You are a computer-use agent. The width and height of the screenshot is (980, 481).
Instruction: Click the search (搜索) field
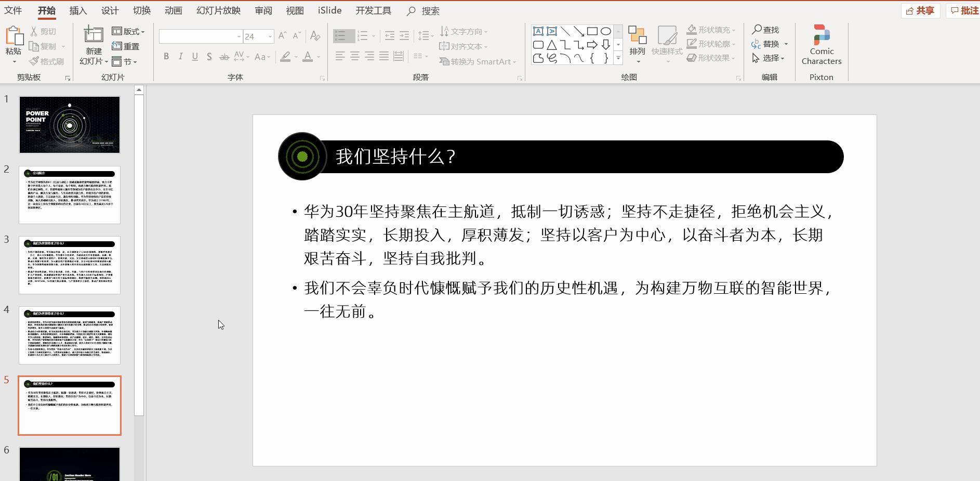[x=424, y=10]
